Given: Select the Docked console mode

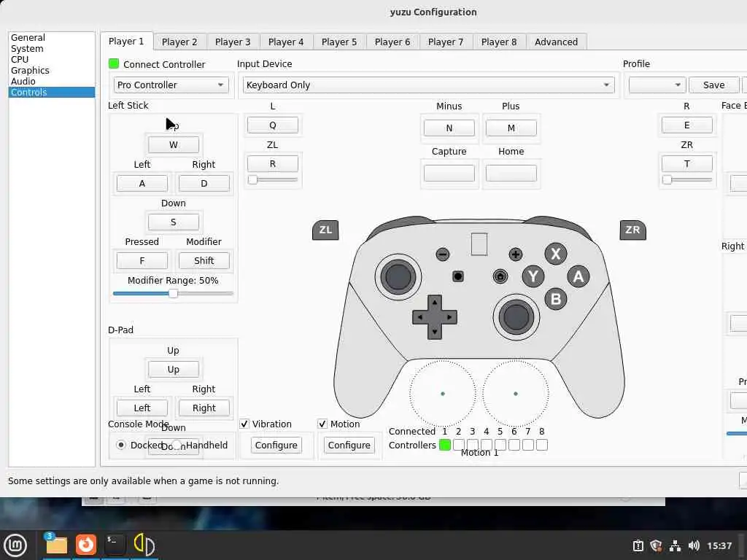Looking at the screenshot, I should click(x=121, y=445).
